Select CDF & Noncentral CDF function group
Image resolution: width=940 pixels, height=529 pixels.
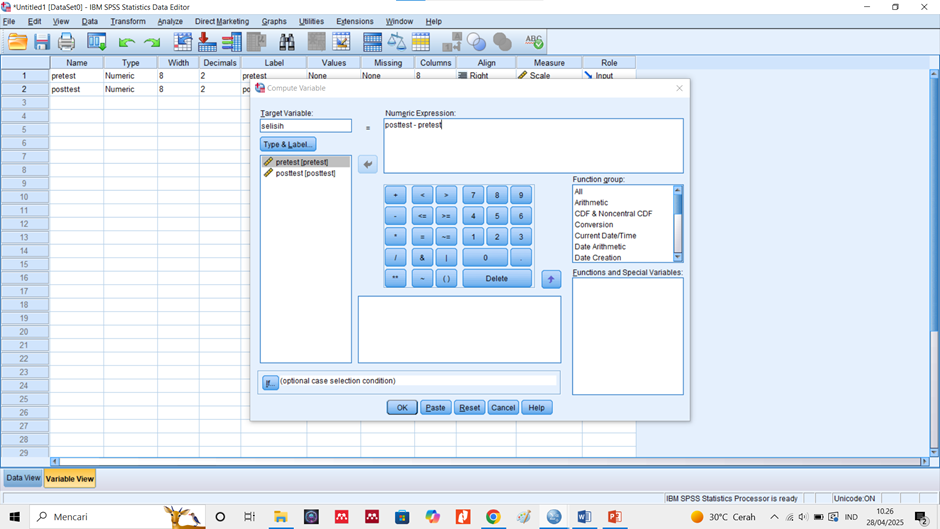(613, 214)
